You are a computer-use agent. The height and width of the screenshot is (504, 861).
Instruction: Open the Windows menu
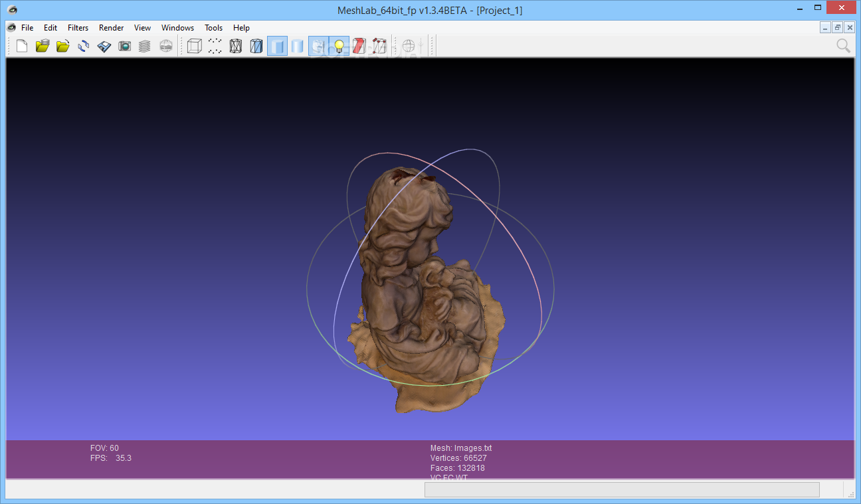point(177,28)
